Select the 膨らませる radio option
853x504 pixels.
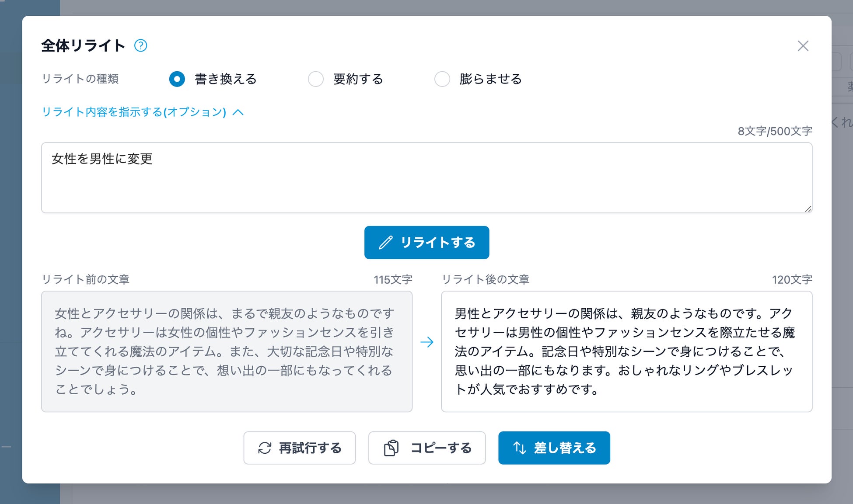[442, 79]
